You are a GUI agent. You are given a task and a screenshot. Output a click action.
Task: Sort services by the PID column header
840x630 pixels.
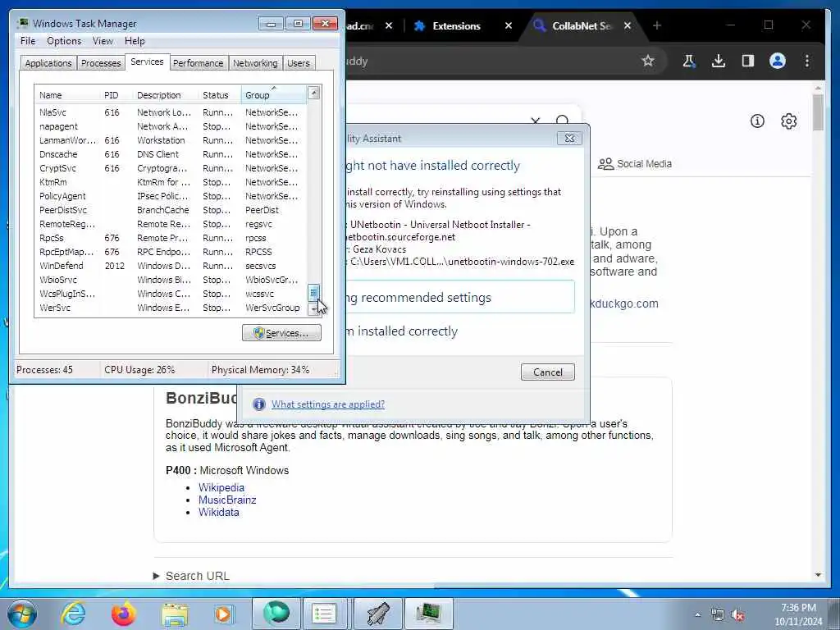click(116, 95)
